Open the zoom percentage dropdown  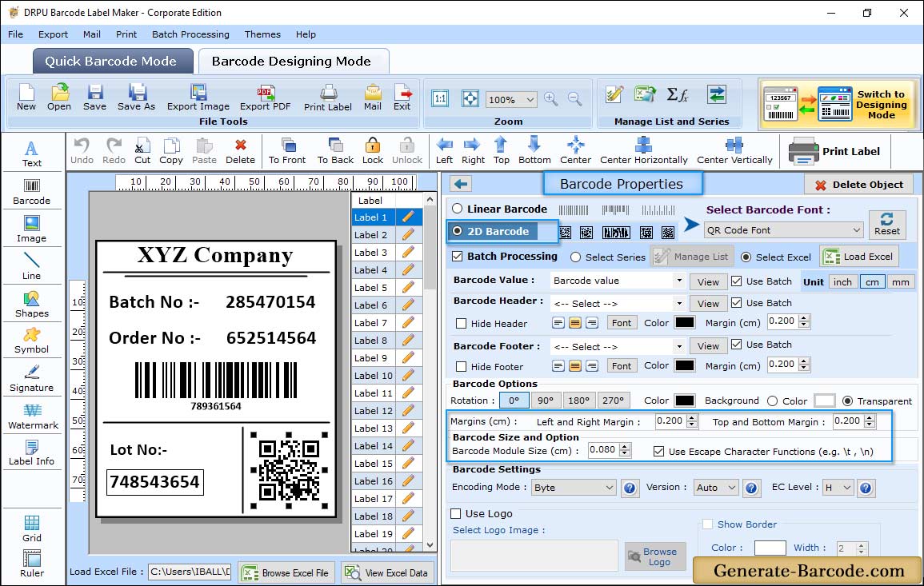511,99
